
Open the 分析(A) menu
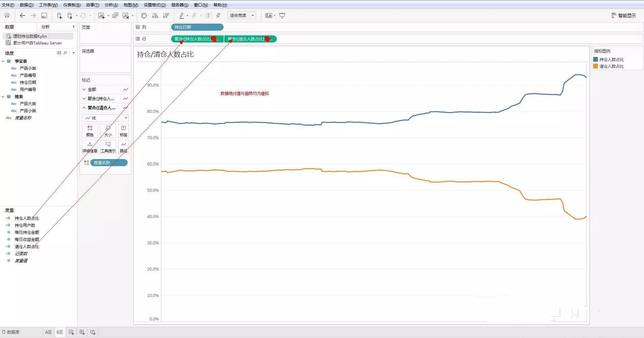click(111, 5)
